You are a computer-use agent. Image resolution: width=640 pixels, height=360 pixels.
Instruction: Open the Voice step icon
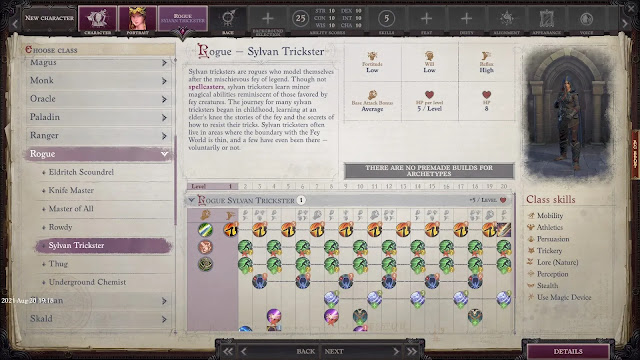[x=587, y=18]
